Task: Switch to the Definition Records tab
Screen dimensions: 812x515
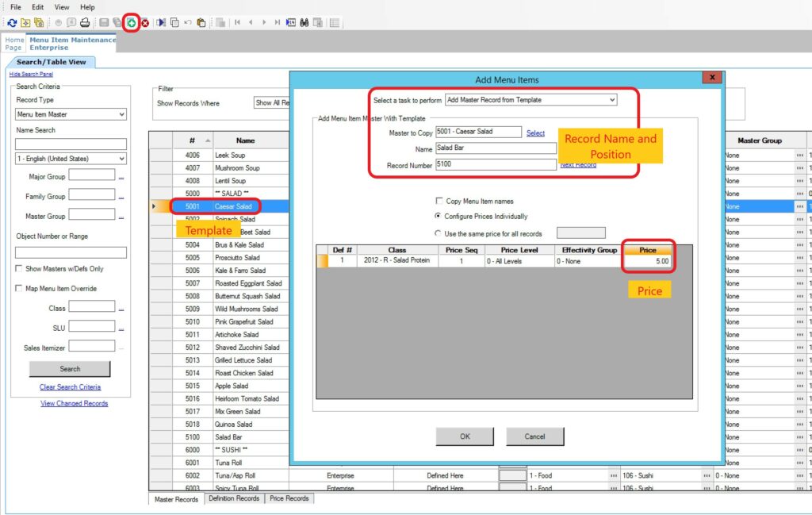Action: (234, 498)
